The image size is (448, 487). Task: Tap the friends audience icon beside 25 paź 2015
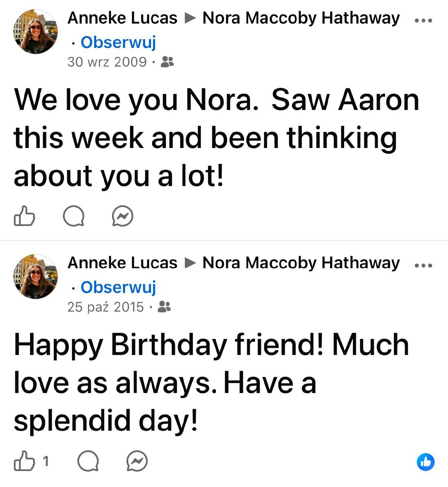[x=164, y=307]
